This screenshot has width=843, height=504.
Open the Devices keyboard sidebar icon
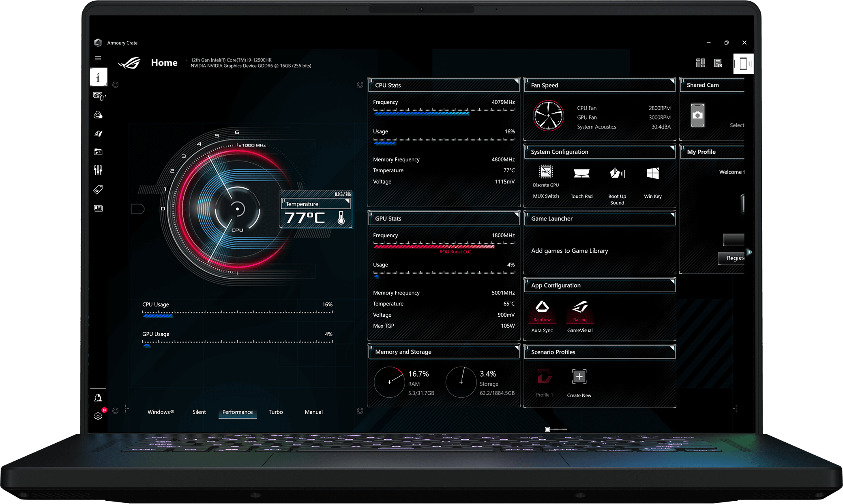click(x=99, y=96)
